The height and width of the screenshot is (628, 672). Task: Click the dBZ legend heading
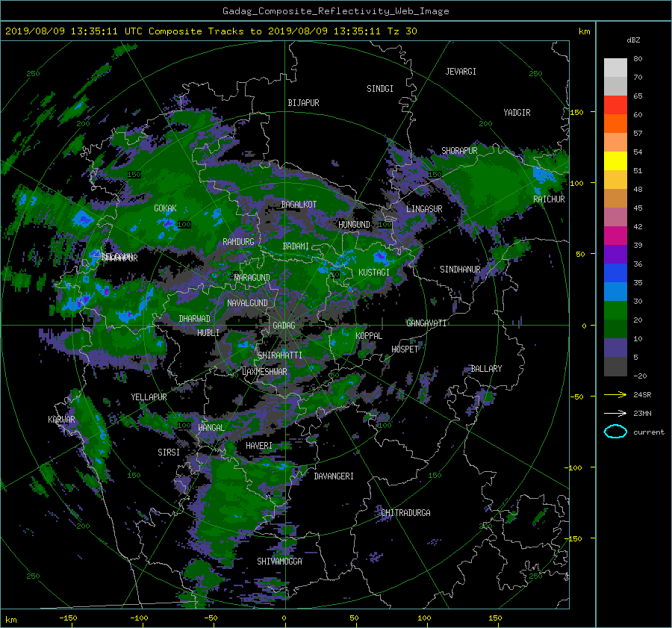[633, 40]
